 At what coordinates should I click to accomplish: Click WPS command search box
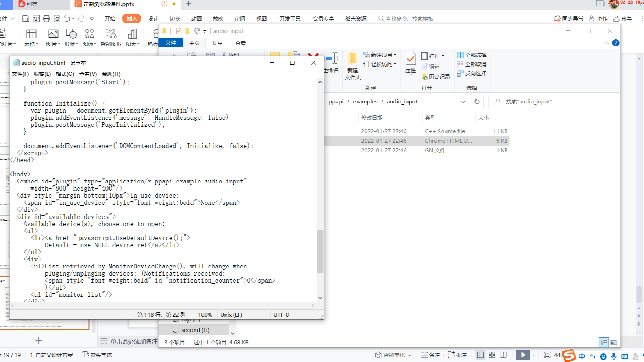pos(406,18)
